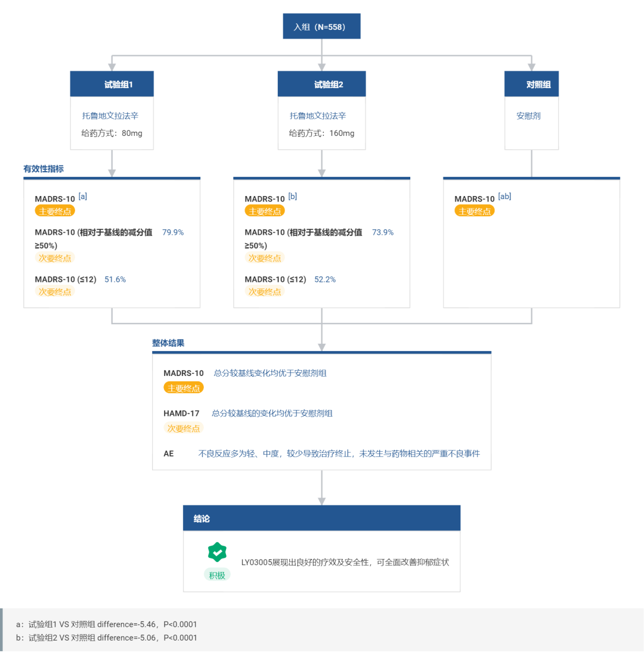
Task: Select the 试验组1 header box
Action: (112, 84)
